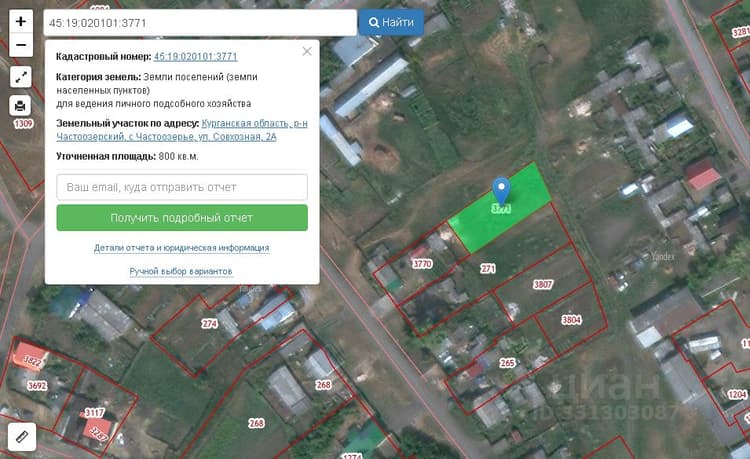Open Ручной выбор вариантов link
The width and height of the screenshot is (750, 459).
pyautogui.click(x=181, y=271)
